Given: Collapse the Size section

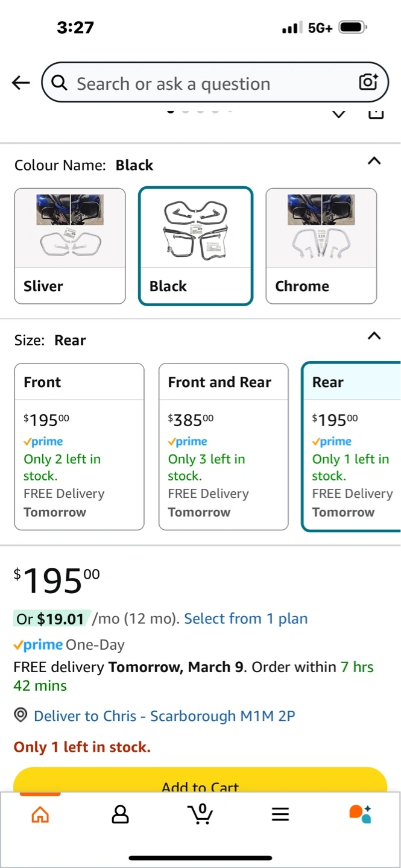Looking at the screenshot, I should pyautogui.click(x=374, y=336).
